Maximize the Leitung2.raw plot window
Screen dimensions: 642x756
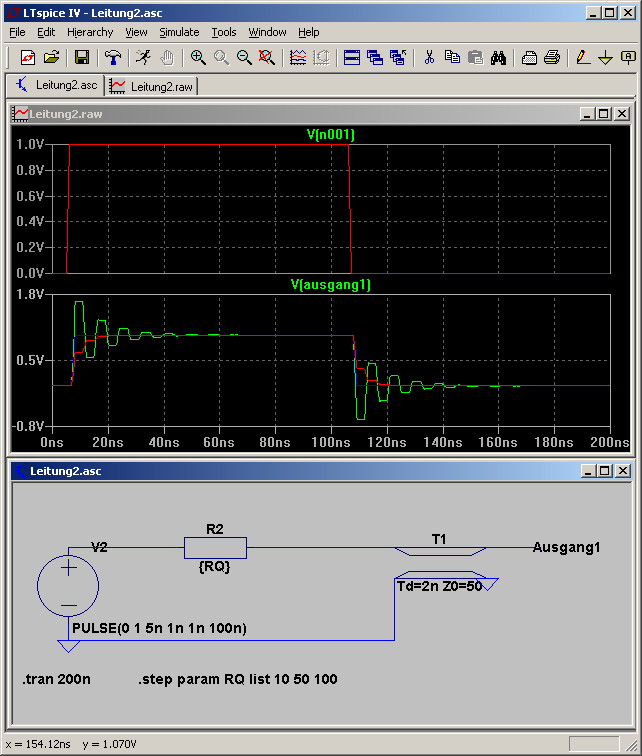(603, 114)
